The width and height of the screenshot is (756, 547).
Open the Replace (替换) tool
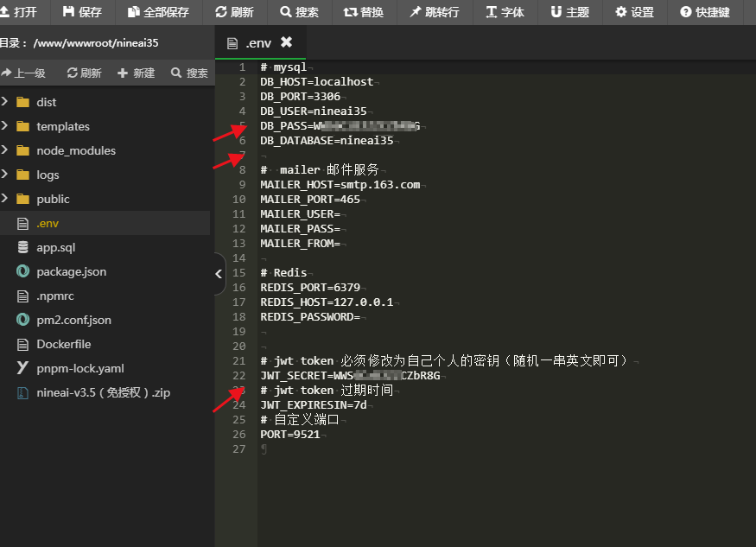(363, 12)
